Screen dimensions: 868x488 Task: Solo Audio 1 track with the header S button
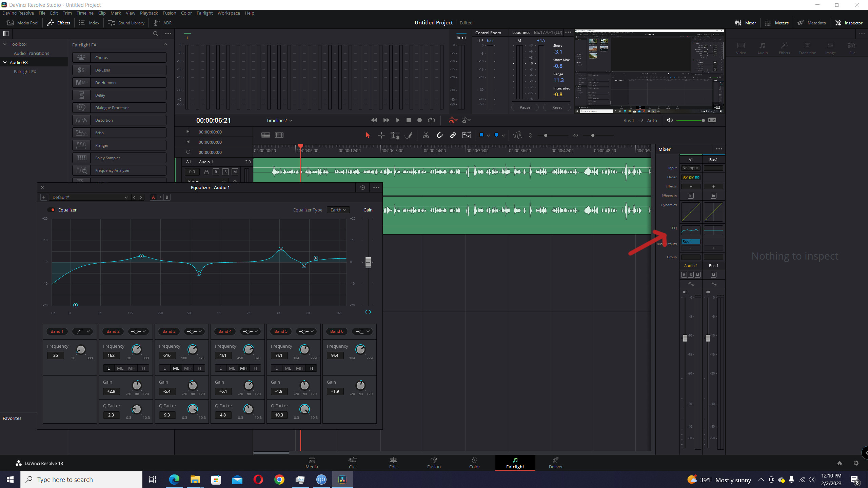tap(225, 172)
